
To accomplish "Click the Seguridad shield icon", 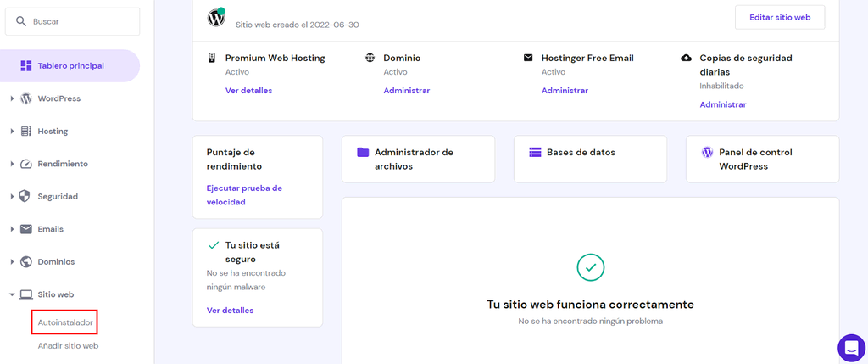I will (25, 196).
